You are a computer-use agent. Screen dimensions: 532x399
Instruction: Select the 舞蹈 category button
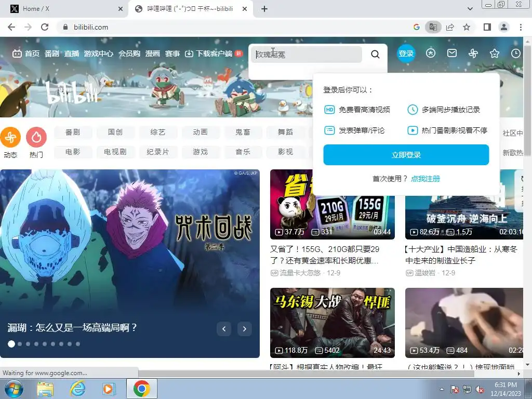[285, 132]
